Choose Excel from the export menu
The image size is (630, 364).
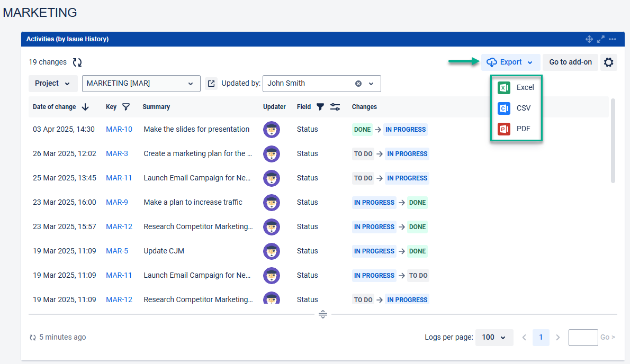[x=516, y=87]
